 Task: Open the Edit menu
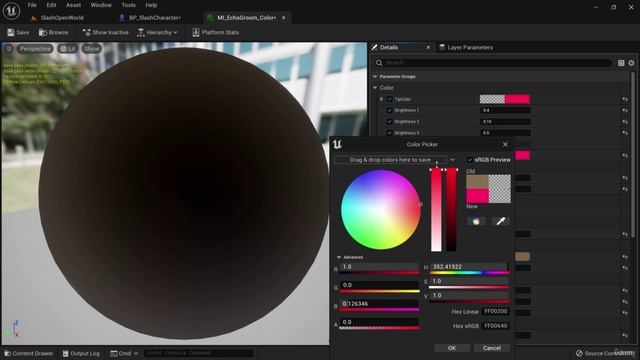[51, 5]
